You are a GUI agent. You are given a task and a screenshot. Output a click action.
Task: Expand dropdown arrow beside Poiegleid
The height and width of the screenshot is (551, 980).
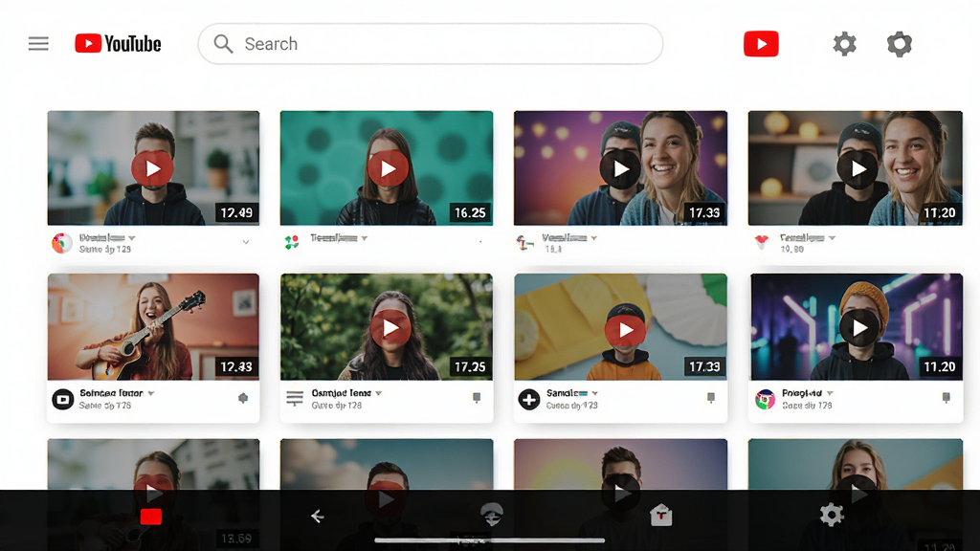click(x=830, y=393)
